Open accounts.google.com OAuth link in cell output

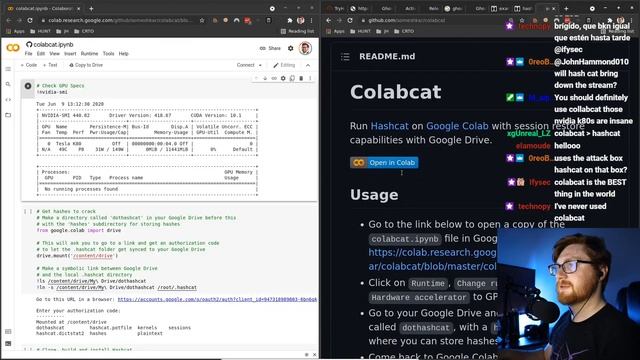[x=217, y=300]
